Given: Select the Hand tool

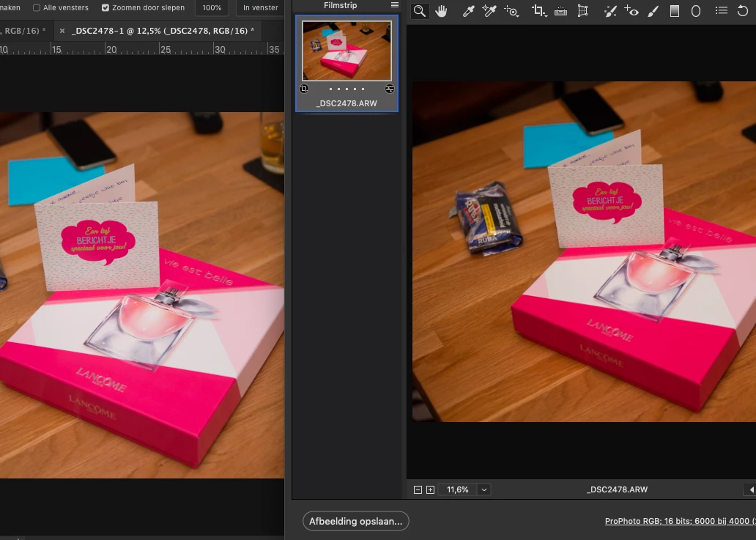Looking at the screenshot, I should pos(441,11).
